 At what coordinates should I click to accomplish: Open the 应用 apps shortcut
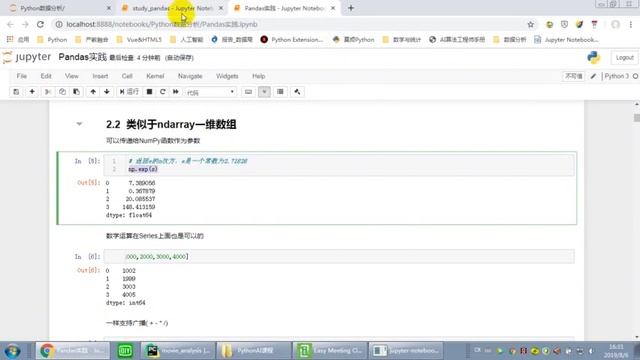pyautogui.click(x=18, y=40)
